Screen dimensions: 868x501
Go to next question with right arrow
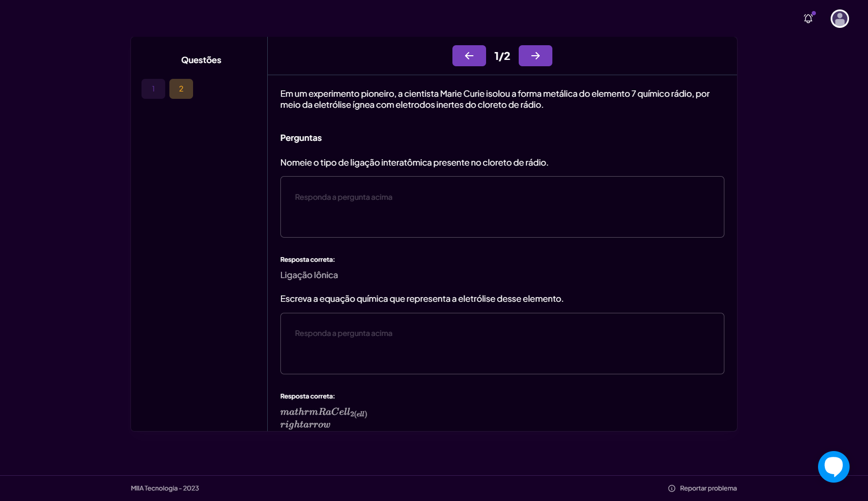pos(535,56)
